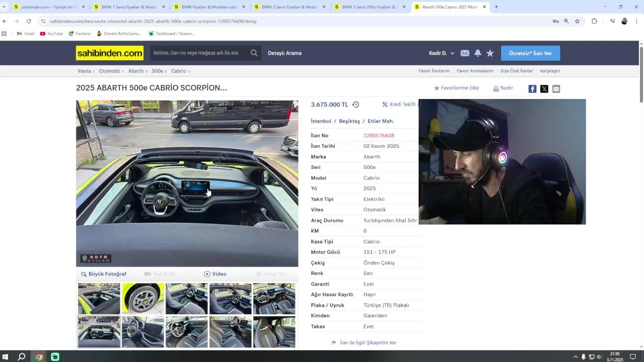Screen dimensions: 644x362
Task: Select the Büyük Fotoğraf option
Action: coord(104,274)
